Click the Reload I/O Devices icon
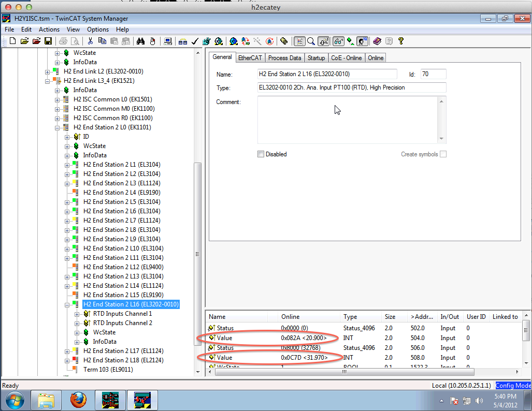This screenshot has height=411, width=532. click(x=246, y=41)
